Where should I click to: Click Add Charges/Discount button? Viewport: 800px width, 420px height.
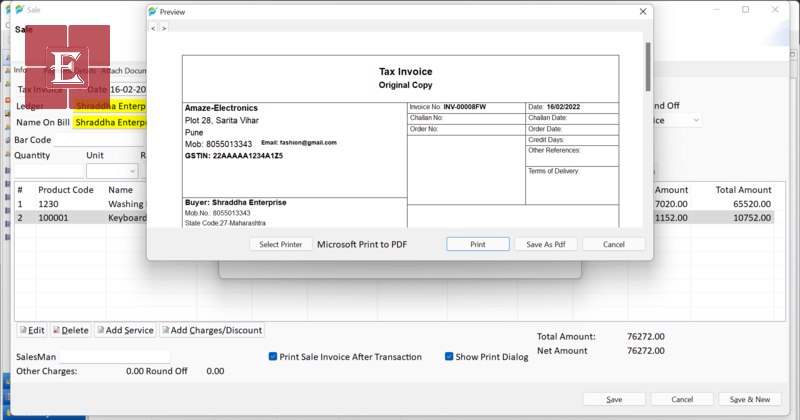[x=211, y=330]
